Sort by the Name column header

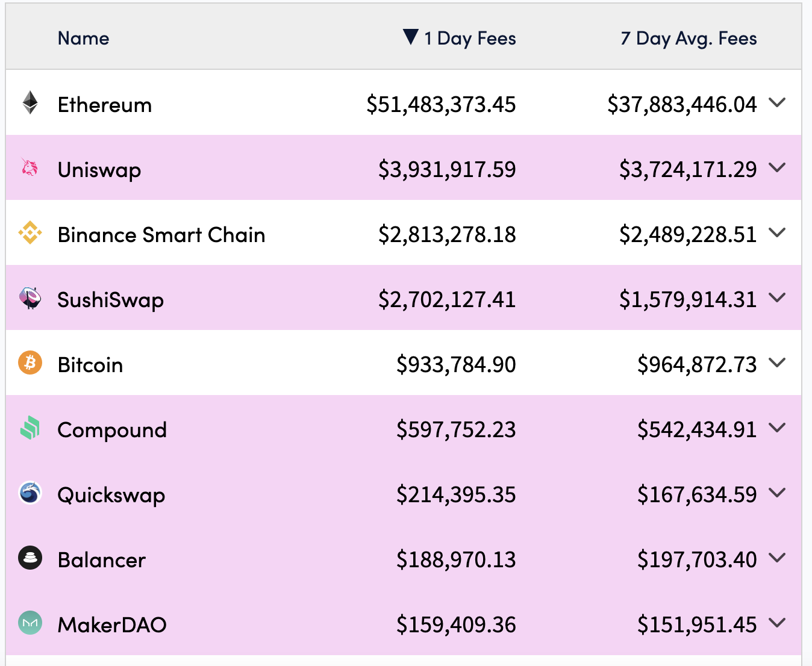click(x=84, y=39)
